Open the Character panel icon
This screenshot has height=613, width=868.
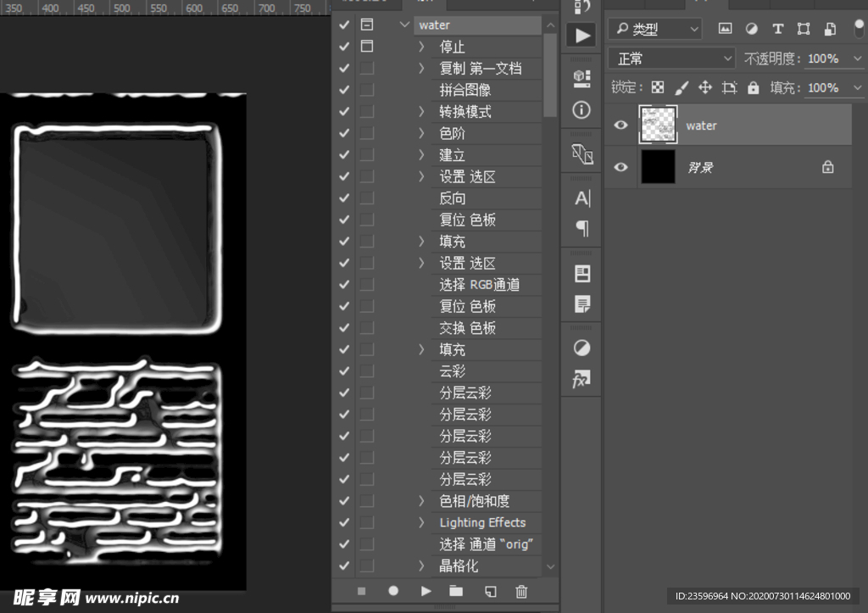[581, 198]
